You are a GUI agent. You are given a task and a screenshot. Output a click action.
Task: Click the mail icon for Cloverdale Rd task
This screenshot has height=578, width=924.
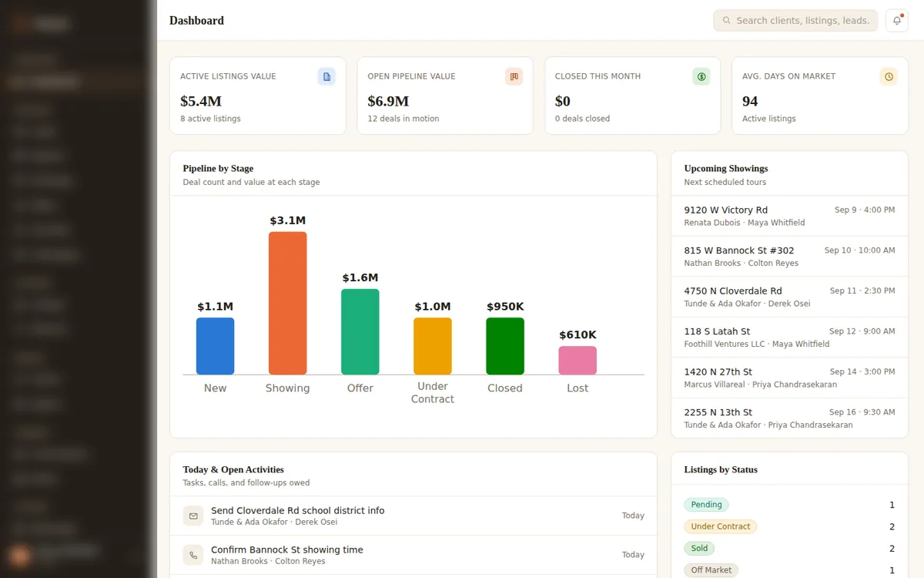[193, 516]
